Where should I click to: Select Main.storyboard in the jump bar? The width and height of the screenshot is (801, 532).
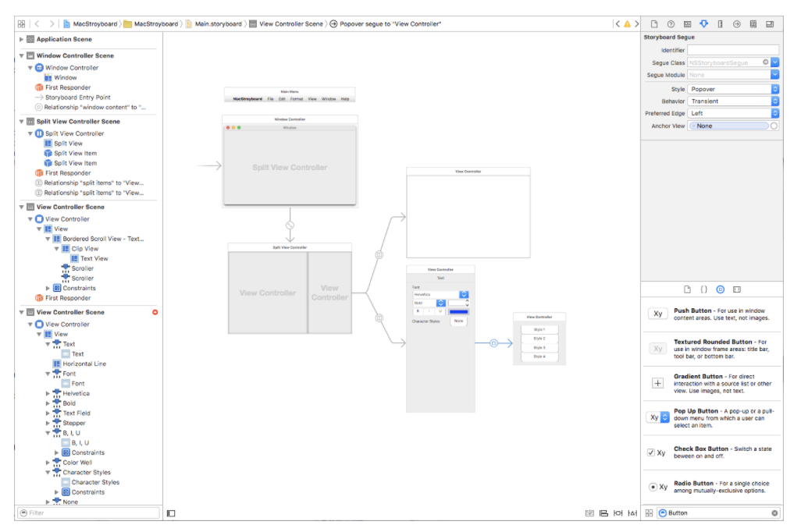click(x=219, y=23)
